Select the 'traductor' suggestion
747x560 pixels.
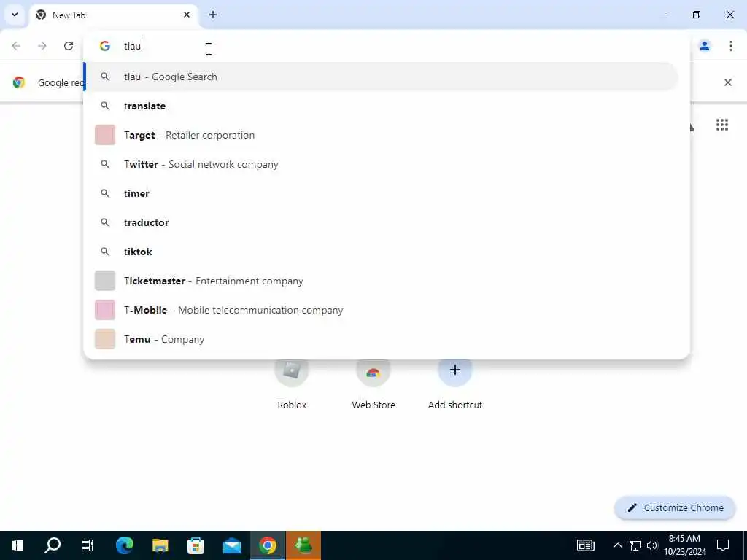[x=381, y=222]
